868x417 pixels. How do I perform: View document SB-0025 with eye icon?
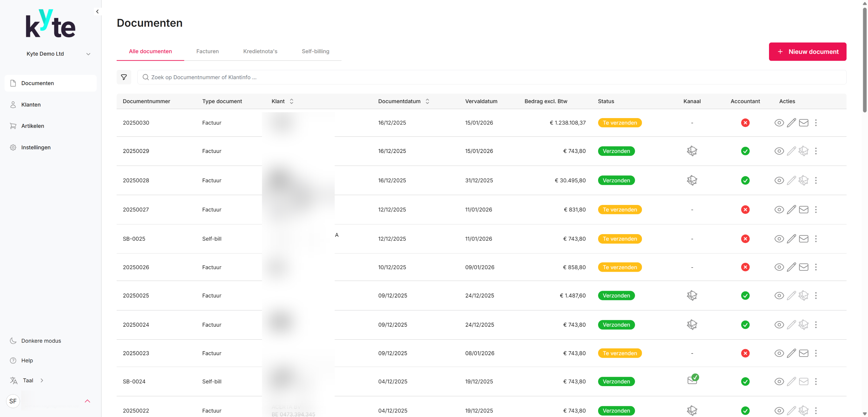(x=779, y=239)
